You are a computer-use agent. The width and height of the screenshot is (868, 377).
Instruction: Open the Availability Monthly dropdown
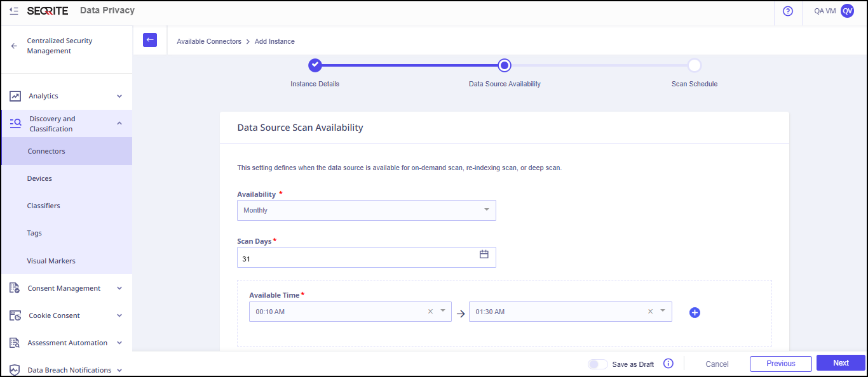(x=366, y=210)
